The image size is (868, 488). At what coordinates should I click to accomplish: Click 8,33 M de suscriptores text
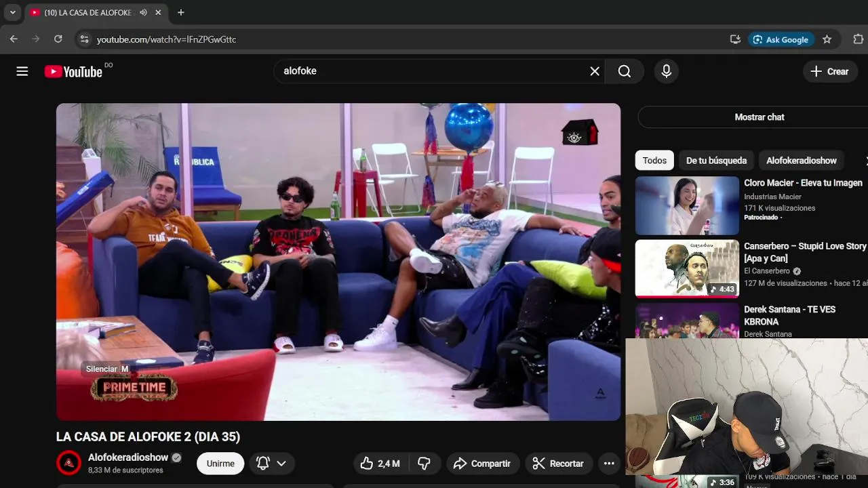[x=125, y=470]
